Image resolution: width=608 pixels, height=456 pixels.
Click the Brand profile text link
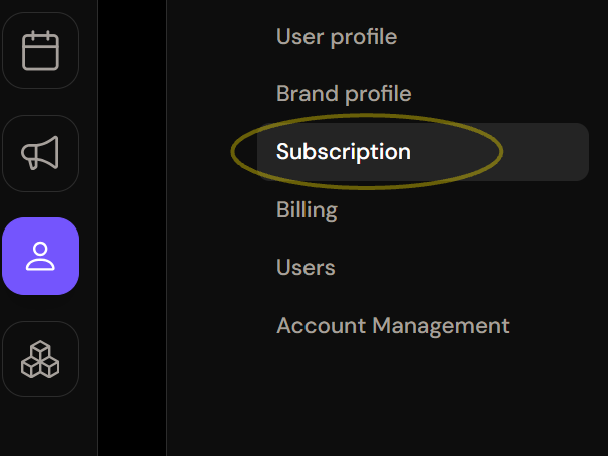click(344, 94)
